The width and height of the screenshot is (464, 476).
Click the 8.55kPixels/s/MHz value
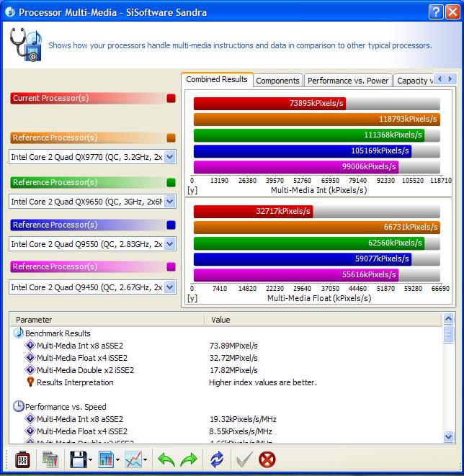[x=241, y=431]
